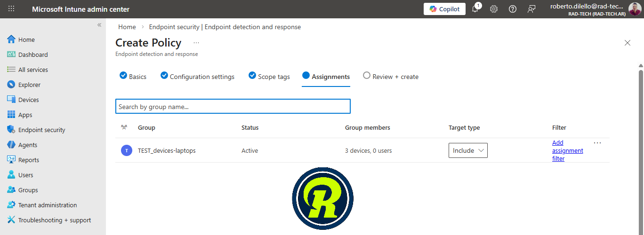Click the Add assignment filter link

(567, 150)
